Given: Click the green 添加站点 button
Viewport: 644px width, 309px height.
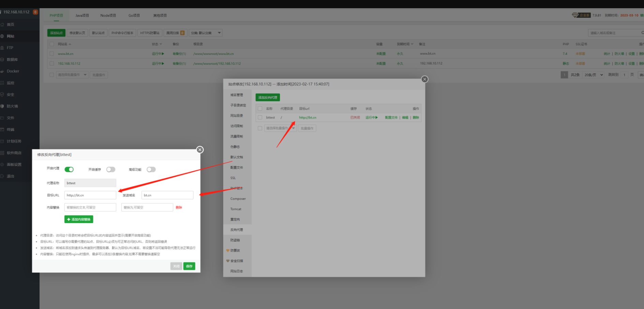Looking at the screenshot, I should pos(56,33).
